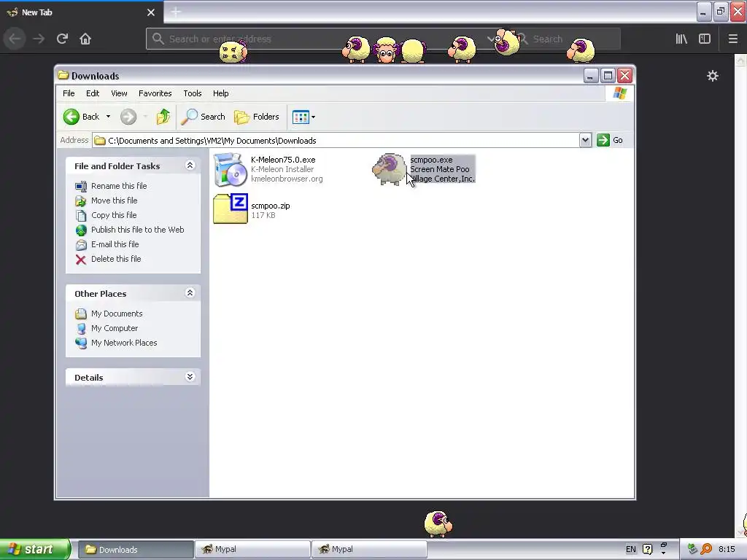Click the EN language indicator
Viewport: 747px width, 560px height.
pyautogui.click(x=630, y=549)
